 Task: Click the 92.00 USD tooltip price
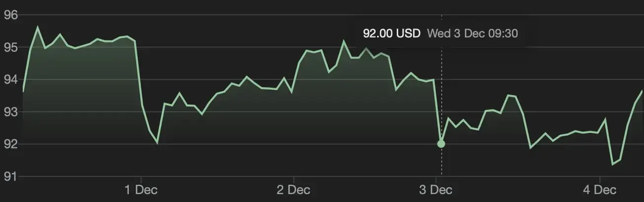[391, 34]
